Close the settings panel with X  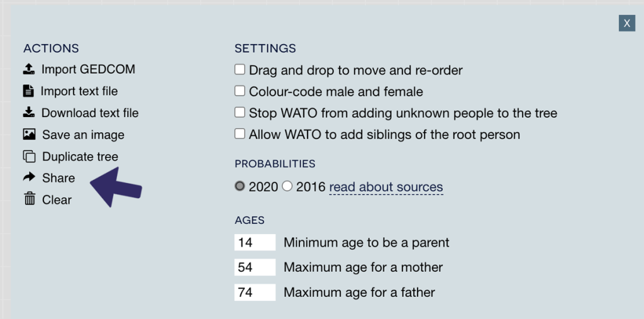click(626, 23)
